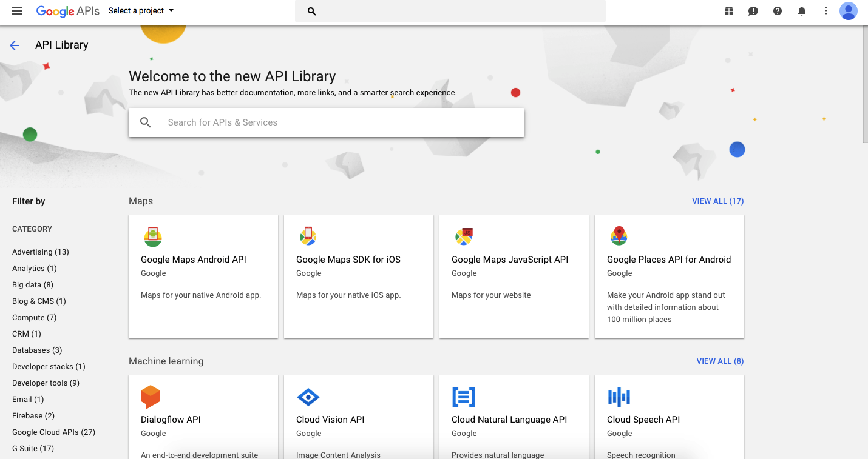Open Google Places API for Android title
Image resolution: width=868 pixels, height=459 pixels.
tap(669, 260)
